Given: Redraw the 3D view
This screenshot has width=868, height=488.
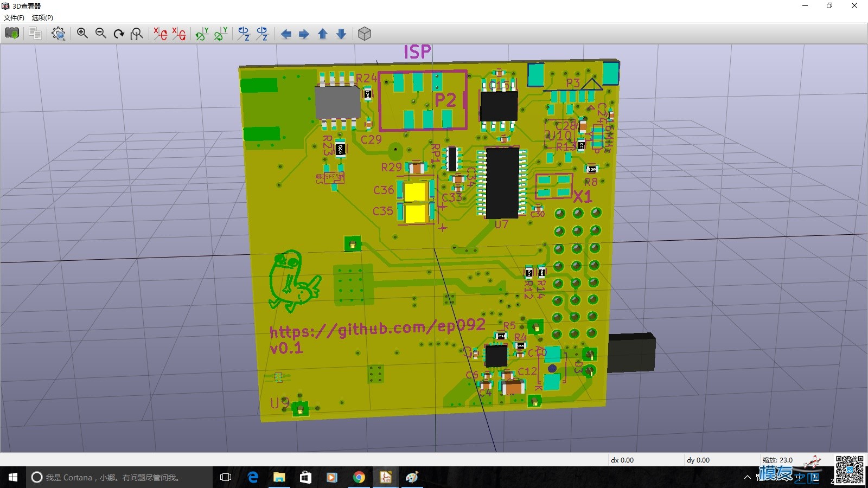Looking at the screenshot, I should [119, 34].
